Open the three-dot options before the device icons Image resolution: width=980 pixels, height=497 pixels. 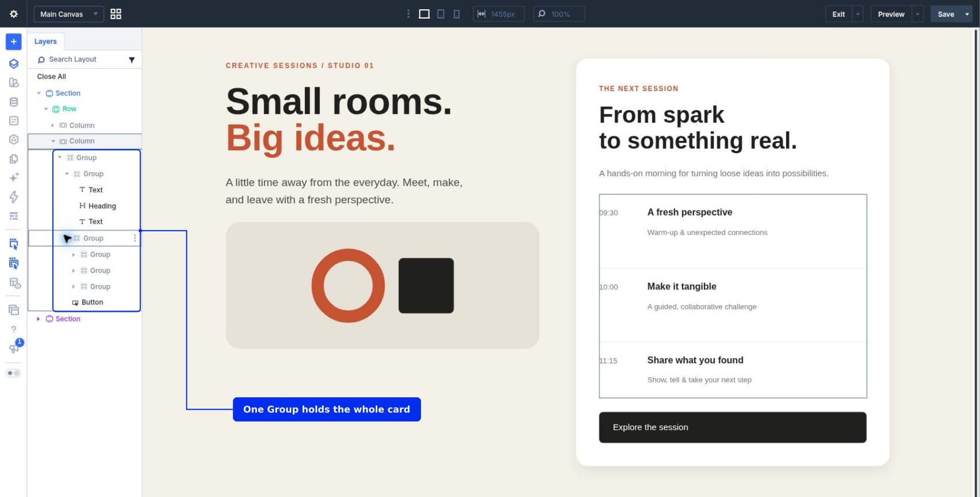click(x=408, y=14)
